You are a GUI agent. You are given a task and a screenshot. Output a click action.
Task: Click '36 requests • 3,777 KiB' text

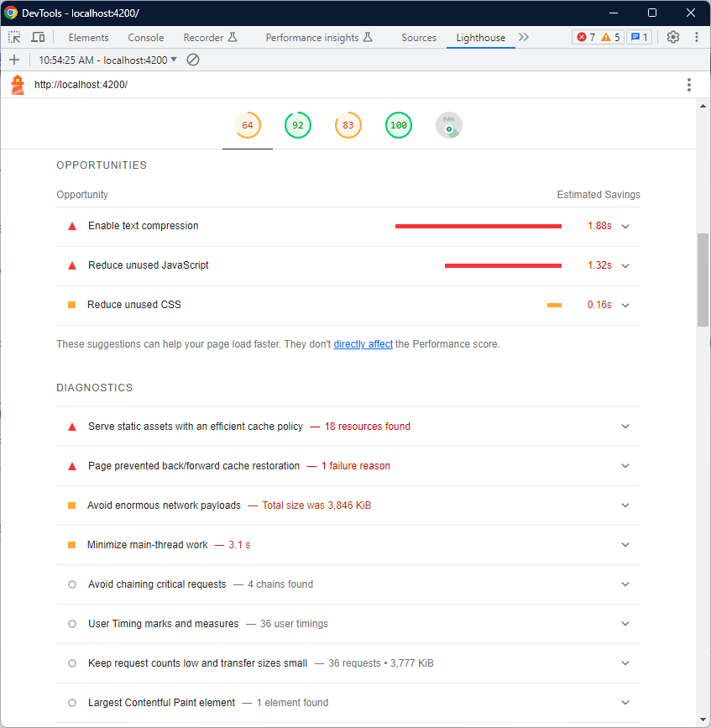[x=381, y=663]
